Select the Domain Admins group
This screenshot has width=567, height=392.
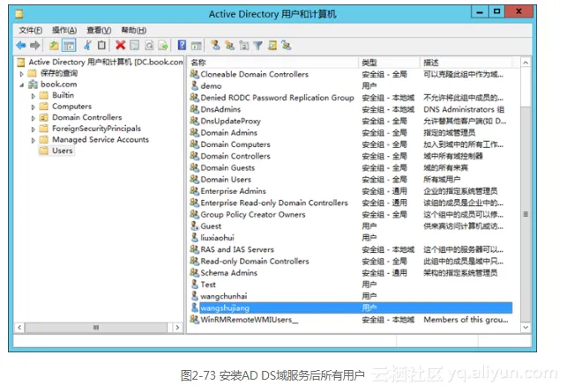click(x=351, y=133)
